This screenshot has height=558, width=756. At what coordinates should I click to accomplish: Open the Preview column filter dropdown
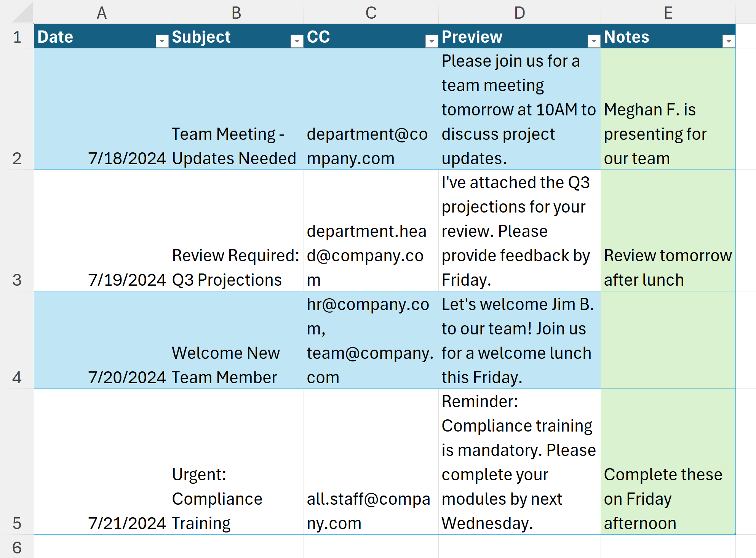(593, 41)
